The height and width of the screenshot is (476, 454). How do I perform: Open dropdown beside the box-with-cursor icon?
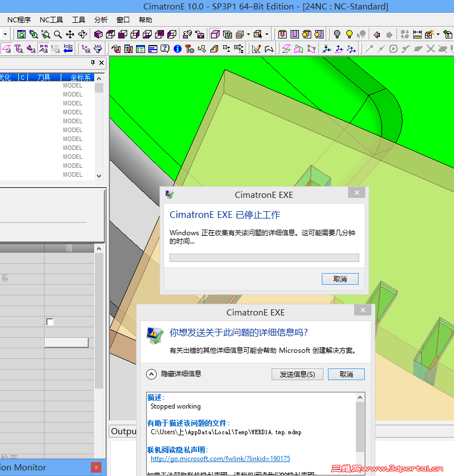point(267,35)
